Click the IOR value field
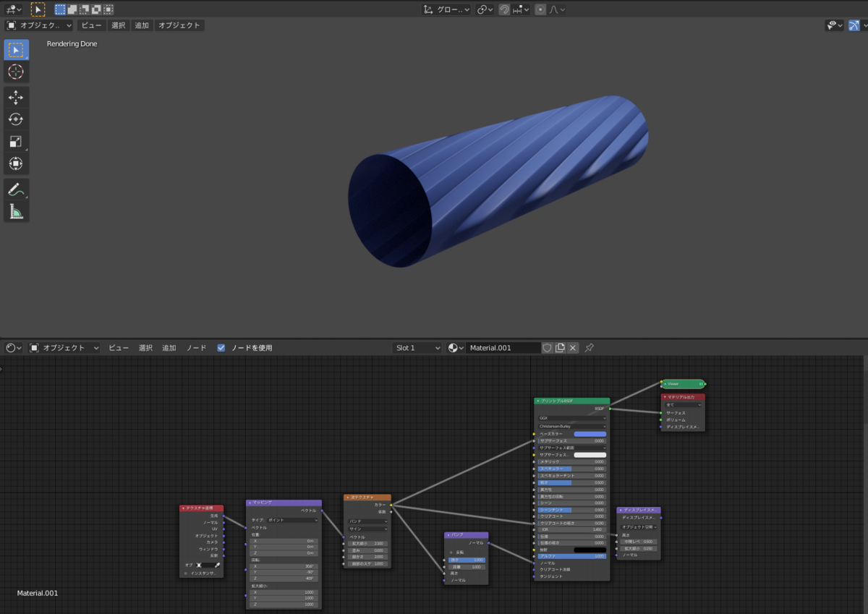868x614 pixels. [572, 529]
